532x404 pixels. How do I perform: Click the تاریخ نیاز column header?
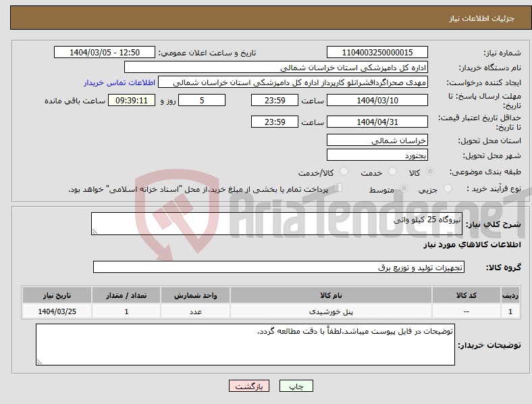coord(57,295)
